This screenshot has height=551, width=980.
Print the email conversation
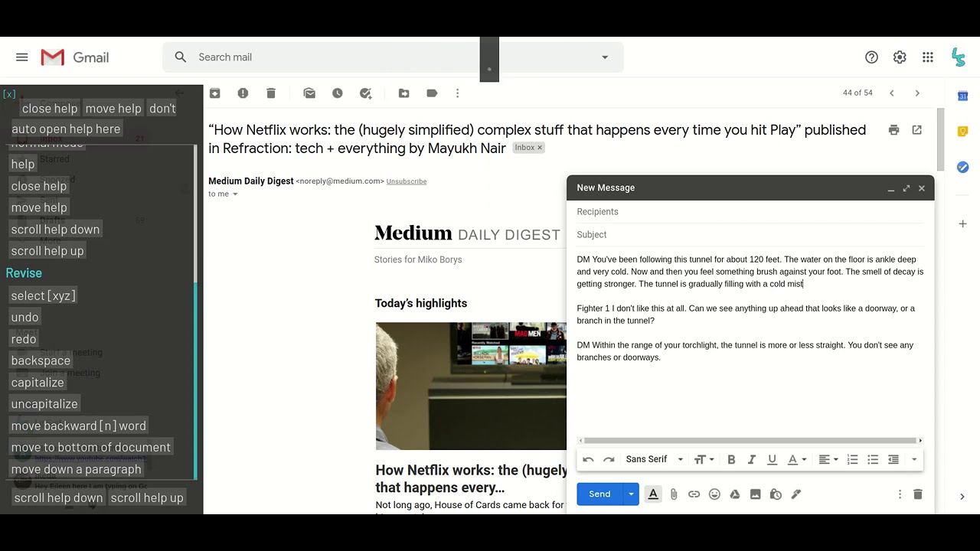893,130
